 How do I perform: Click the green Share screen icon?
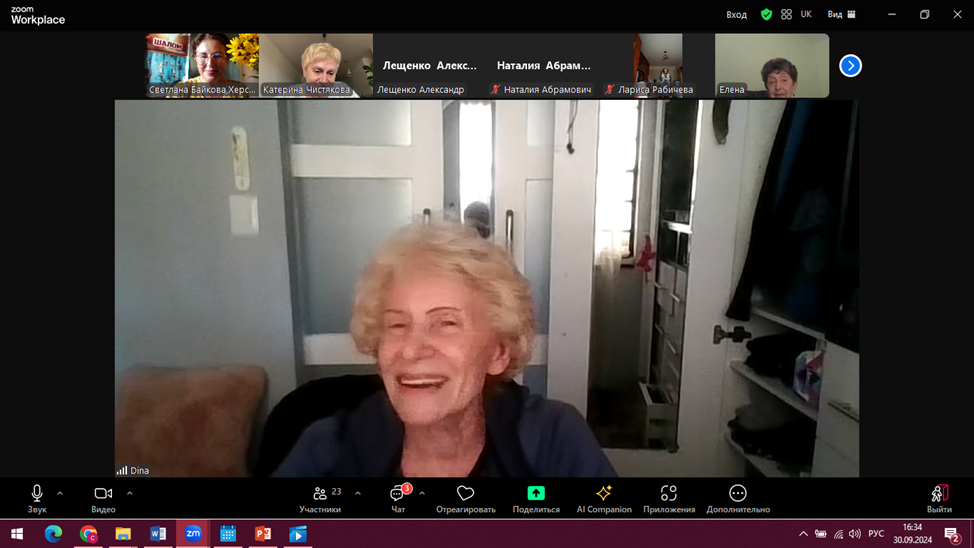point(536,494)
